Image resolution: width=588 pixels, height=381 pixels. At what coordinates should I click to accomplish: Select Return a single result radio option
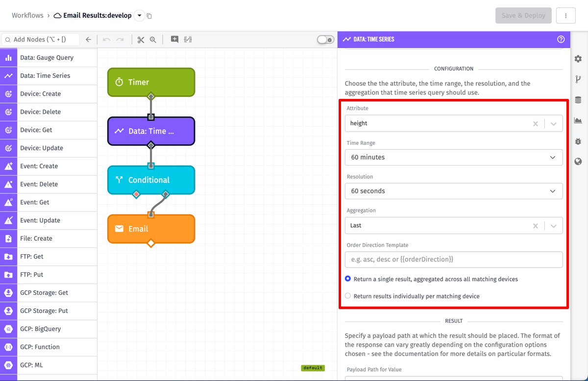coord(348,279)
